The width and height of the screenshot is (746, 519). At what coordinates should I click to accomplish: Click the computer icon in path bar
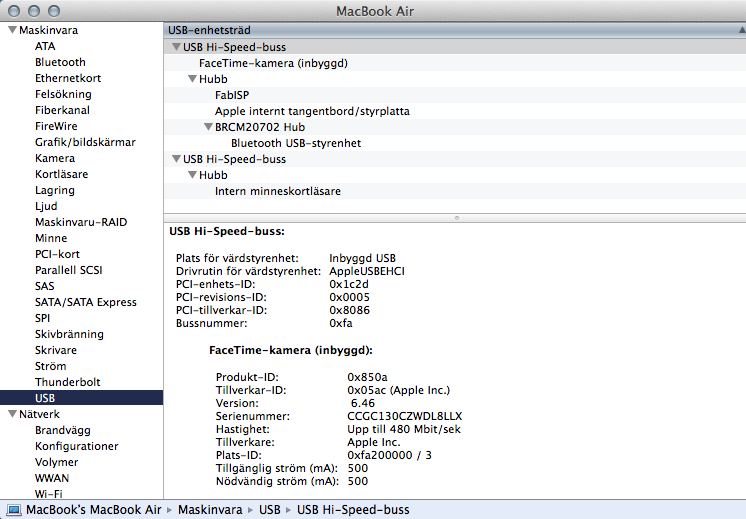tap(14, 510)
